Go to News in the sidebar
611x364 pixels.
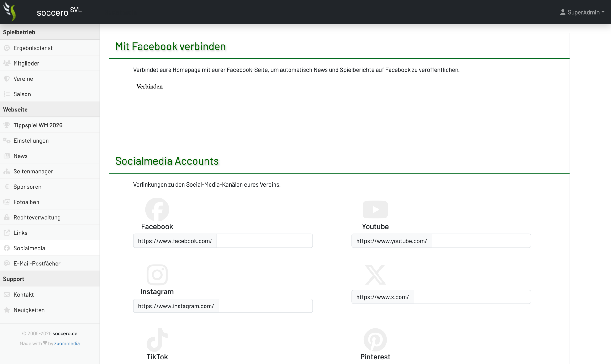click(50, 156)
